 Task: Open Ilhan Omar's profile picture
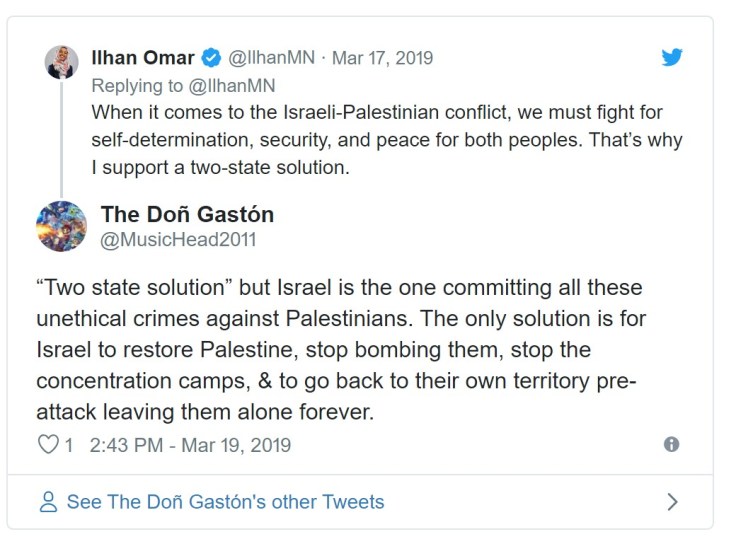(x=61, y=62)
